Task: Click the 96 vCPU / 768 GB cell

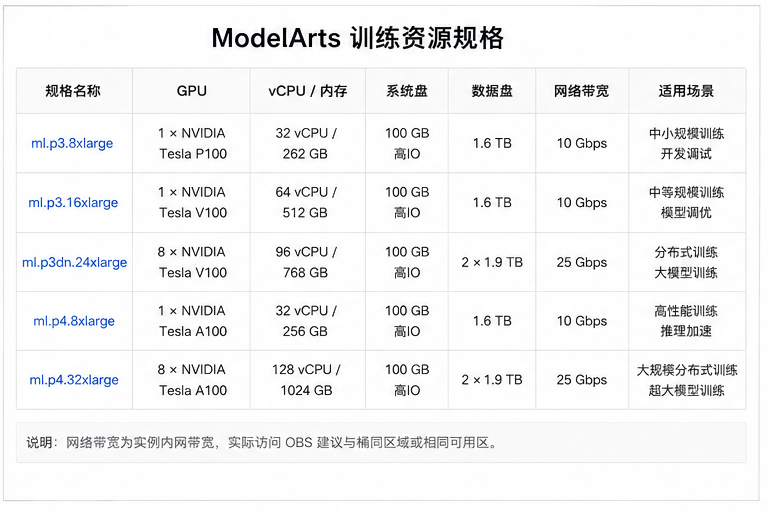Action: pos(308,262)
